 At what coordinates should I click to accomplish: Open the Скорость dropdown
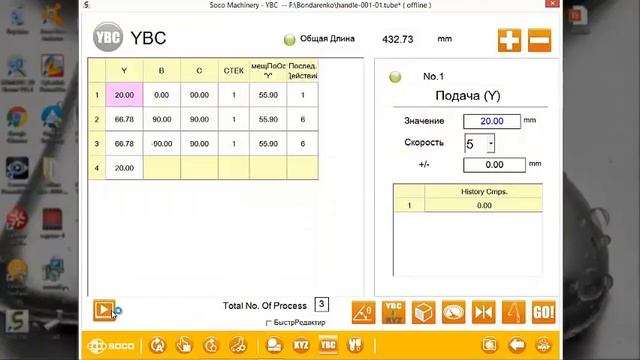(491, 144)
